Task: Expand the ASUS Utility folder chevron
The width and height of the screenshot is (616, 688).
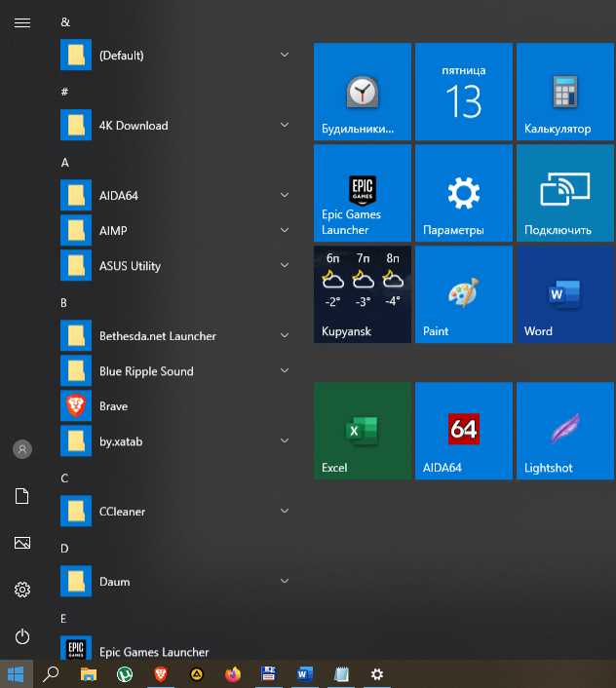Action: (x=285, y=265)
